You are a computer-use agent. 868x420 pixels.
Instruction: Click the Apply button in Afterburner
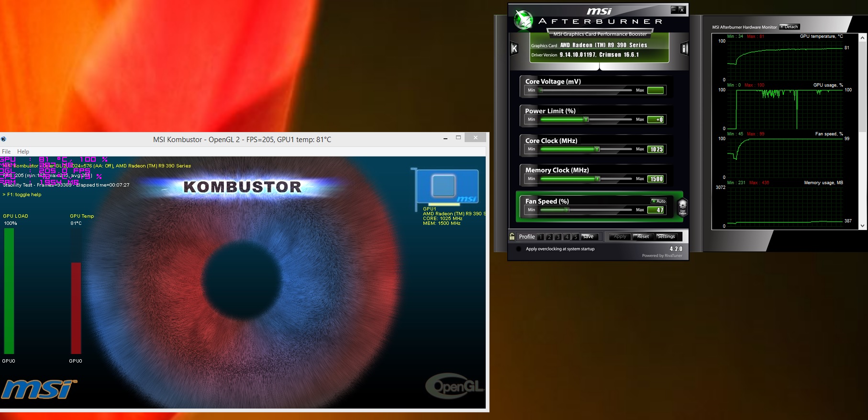coord(620,237)
